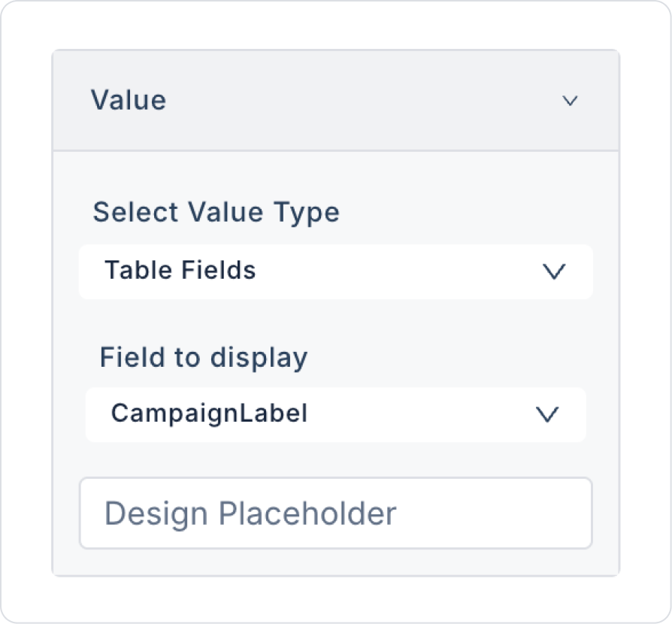Click the down arrow icon next to CampaignLabel
Screen dimensions: 672x624
click(x=546, y=414)
